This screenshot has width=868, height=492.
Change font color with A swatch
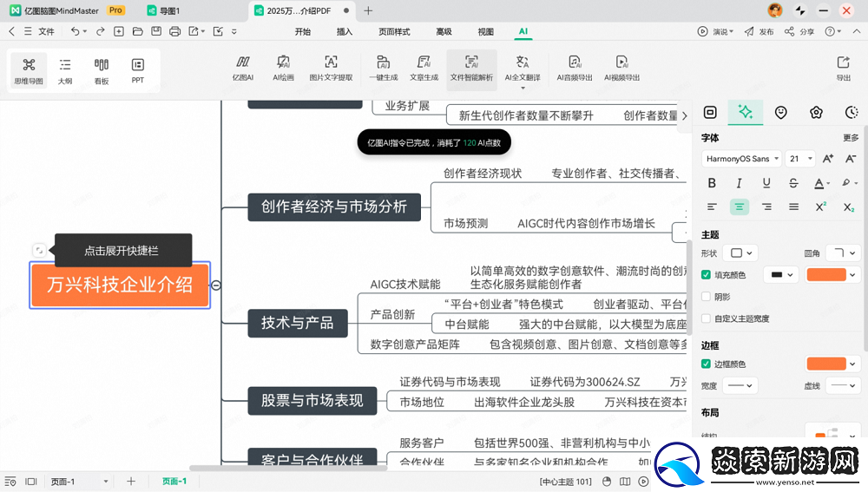point(819,182)
